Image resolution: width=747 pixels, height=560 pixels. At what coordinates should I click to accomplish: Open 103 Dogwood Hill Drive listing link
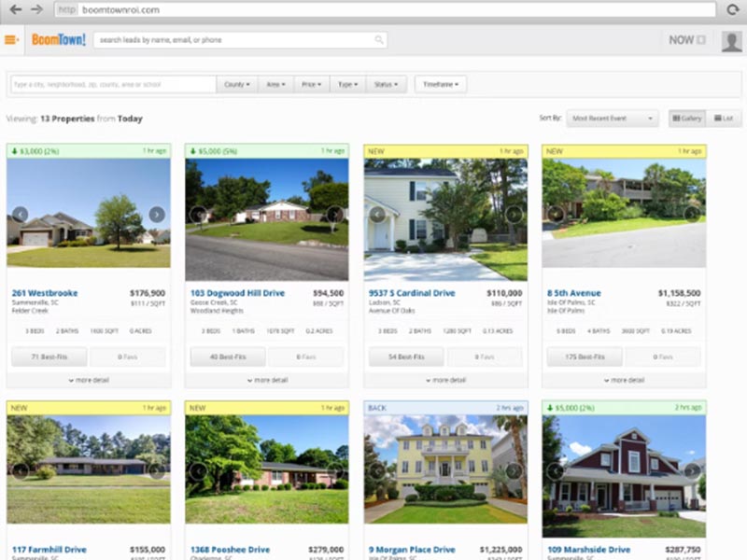tap(237, 293)
